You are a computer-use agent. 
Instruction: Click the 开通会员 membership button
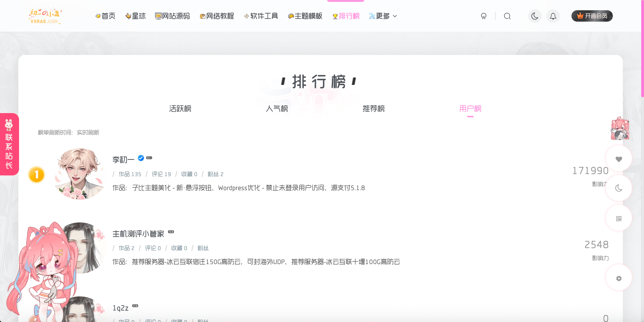[592, 16]
